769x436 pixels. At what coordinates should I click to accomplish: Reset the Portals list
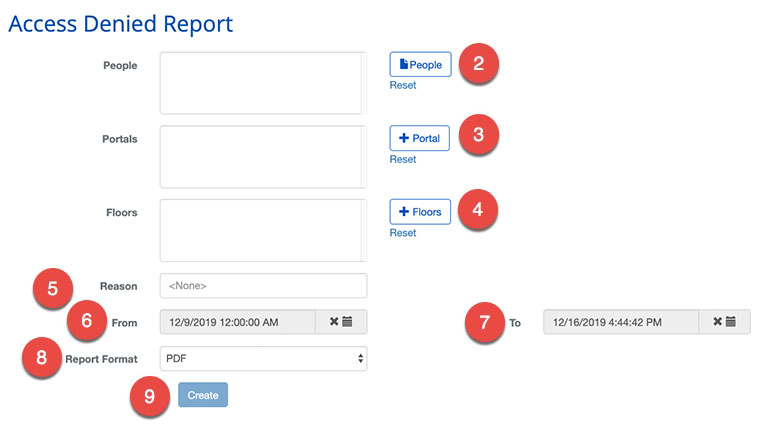(403, 159)
